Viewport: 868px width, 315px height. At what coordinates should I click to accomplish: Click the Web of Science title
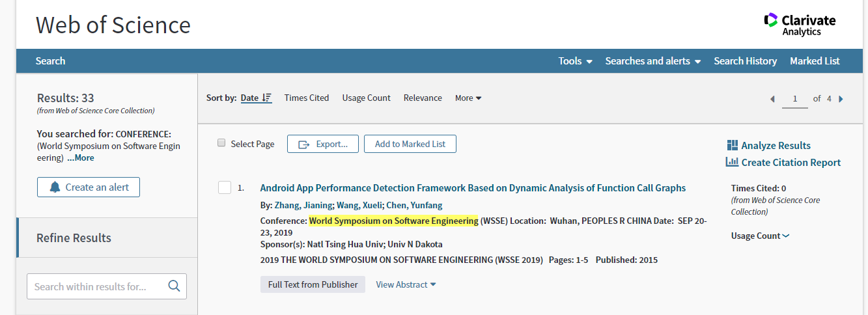[113, 25]
